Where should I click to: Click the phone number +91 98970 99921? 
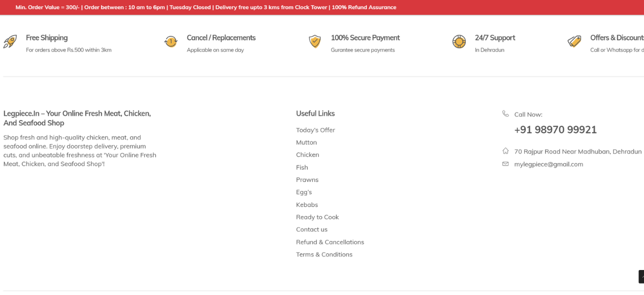coord(555,130)
